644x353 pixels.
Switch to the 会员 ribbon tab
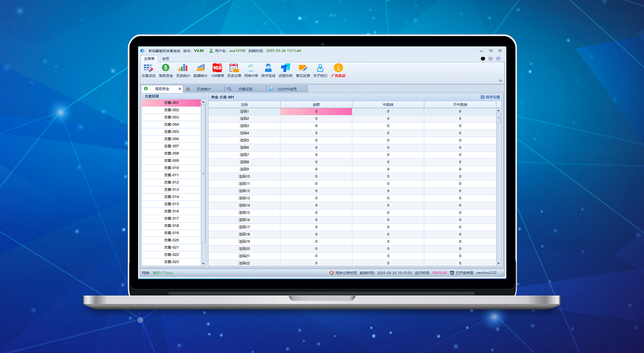[x=166, y=59]
